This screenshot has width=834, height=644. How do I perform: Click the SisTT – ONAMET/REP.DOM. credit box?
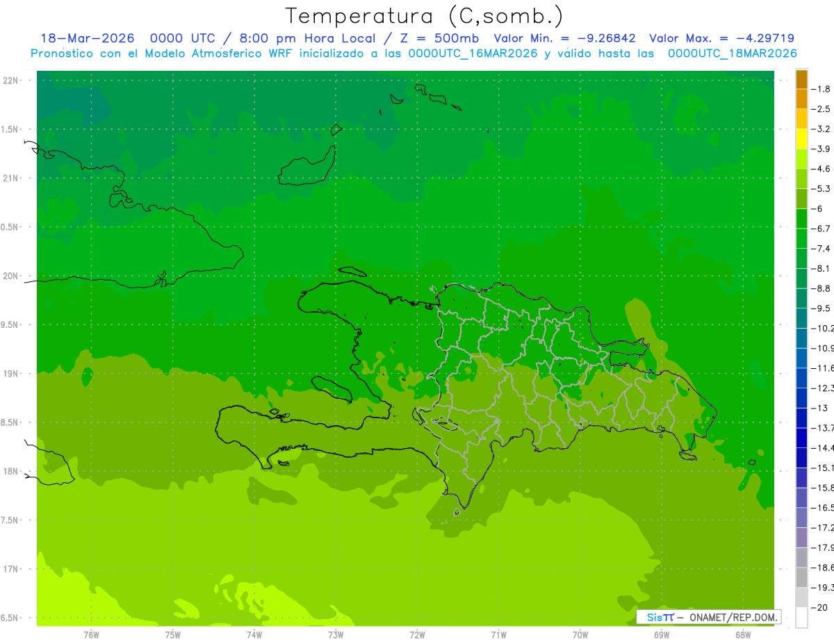708,617
